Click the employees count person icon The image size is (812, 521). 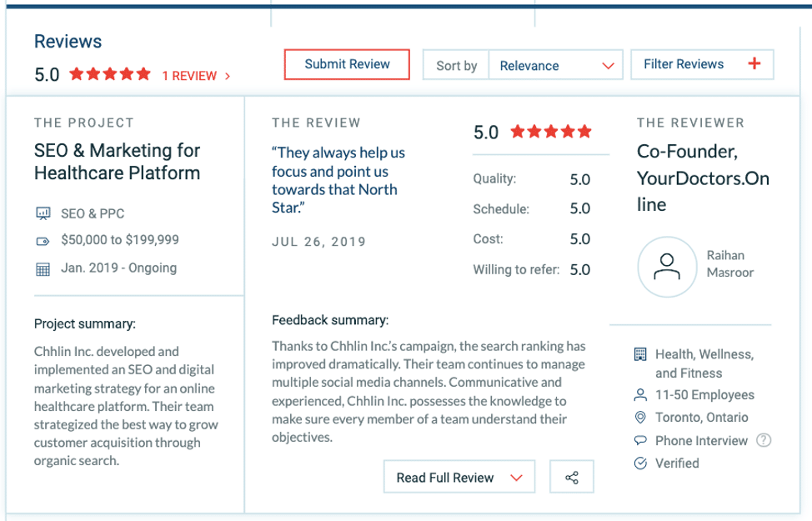click(x=640, y=395)
